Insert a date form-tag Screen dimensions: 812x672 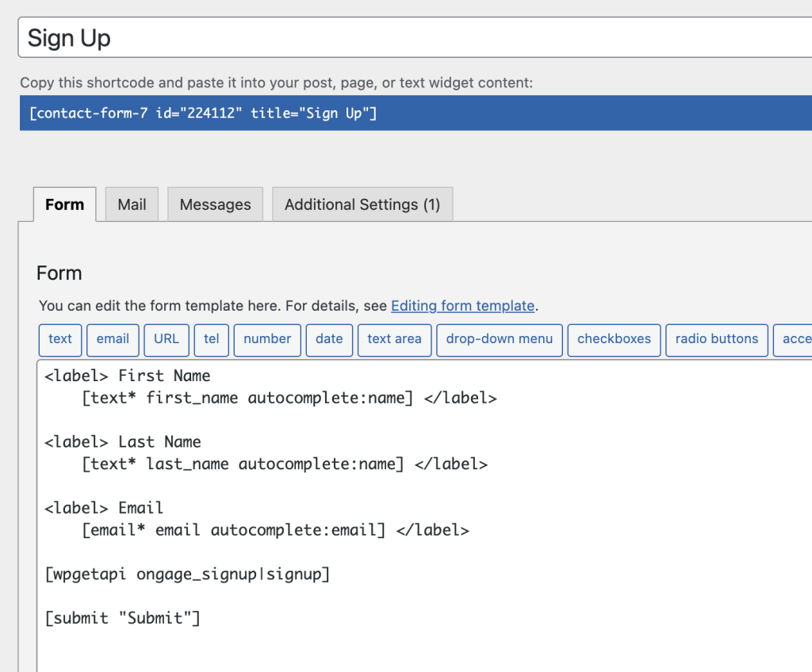[x=328, y=339]
